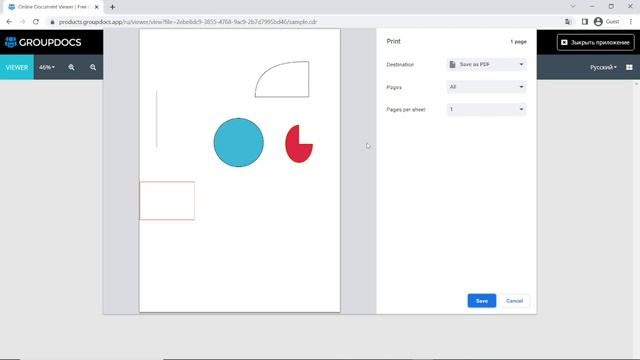
Task: Click the Pages per sheet label
Action: 406,109
